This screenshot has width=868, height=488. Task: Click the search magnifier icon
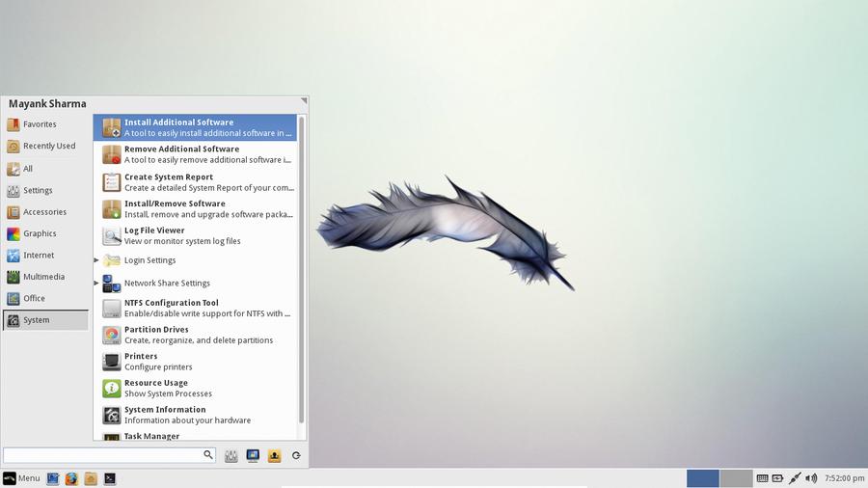pyautogui.click(x=208, y=455)
